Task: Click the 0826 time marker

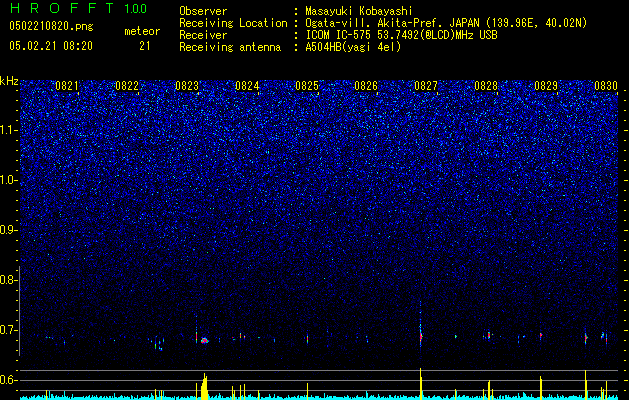Action: point(366,86)
